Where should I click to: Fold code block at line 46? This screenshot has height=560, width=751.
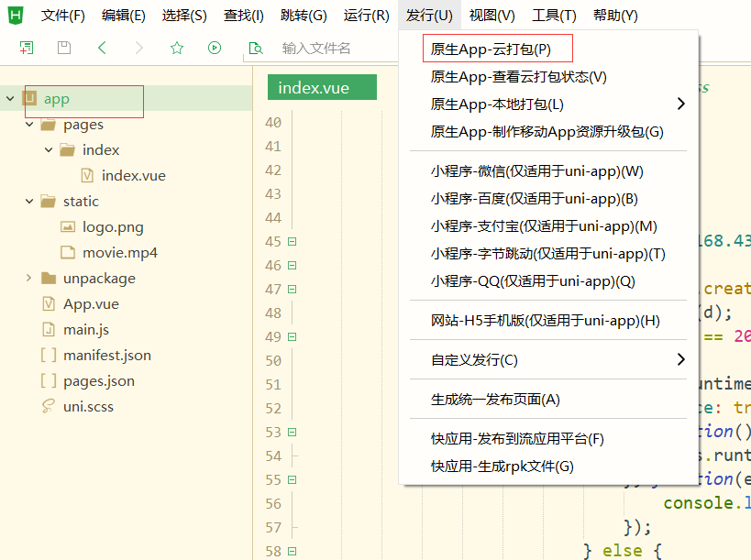(293, 266)
